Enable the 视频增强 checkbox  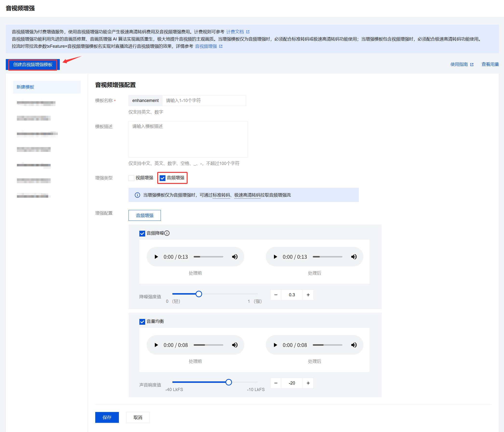click(131, 178)
